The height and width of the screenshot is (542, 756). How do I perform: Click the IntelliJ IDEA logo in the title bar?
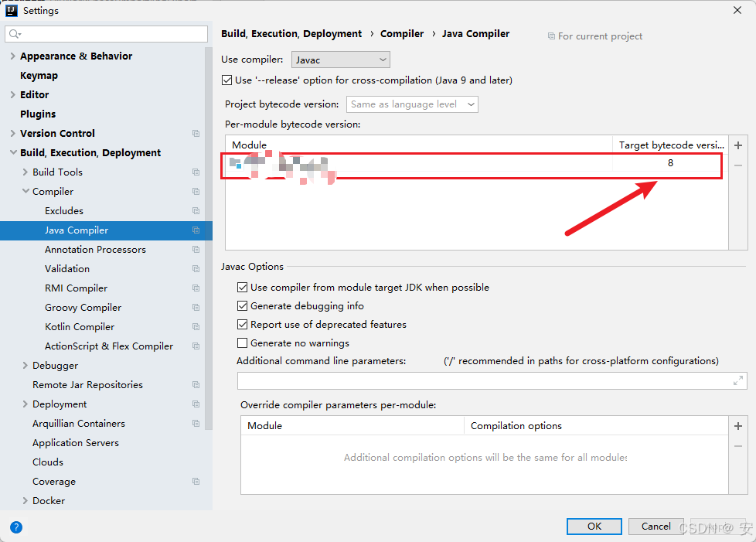point(10,10)
